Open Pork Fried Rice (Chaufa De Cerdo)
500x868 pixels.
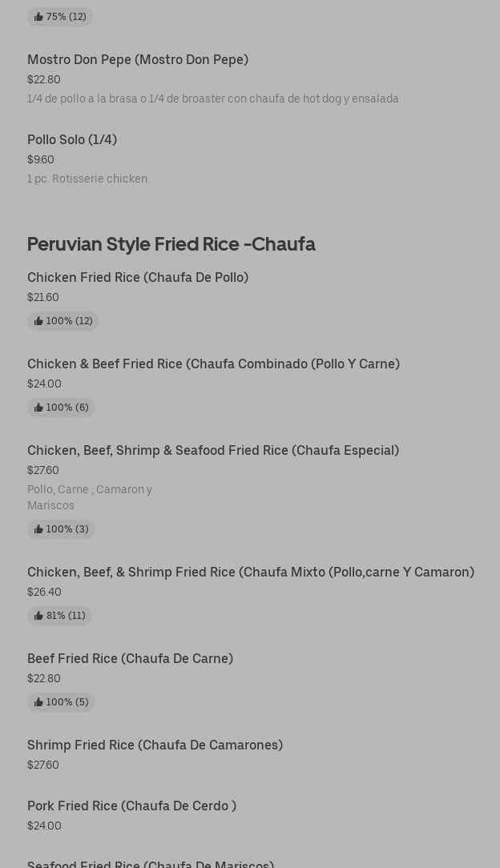pyautogui.click(x=131, y=806)
